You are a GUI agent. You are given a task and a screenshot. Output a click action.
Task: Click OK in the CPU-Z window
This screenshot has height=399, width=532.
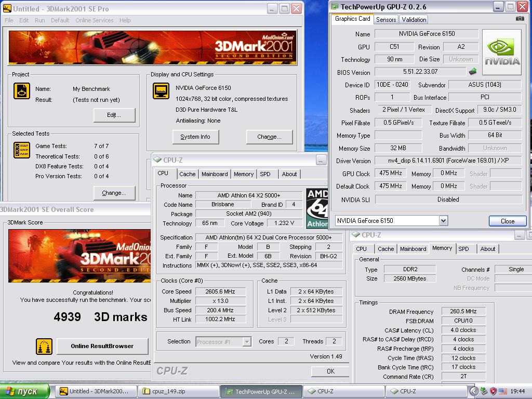330,371
